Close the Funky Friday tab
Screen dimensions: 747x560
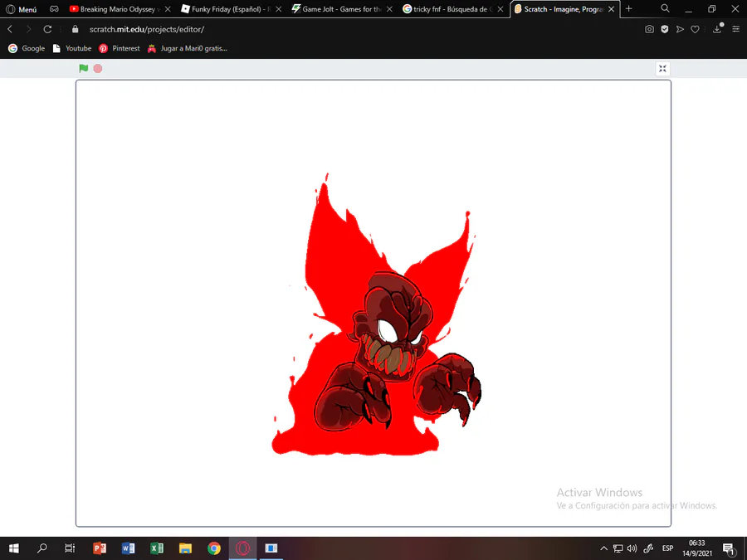[279, 9]
